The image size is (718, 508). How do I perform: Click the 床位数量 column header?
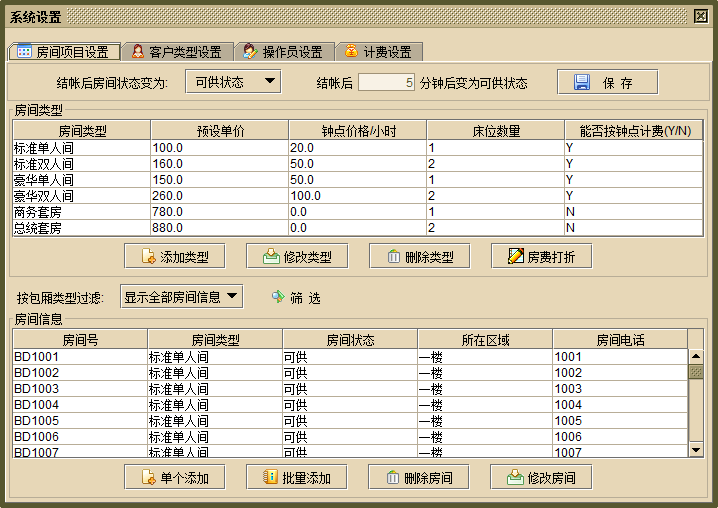(x=496, y=131)
